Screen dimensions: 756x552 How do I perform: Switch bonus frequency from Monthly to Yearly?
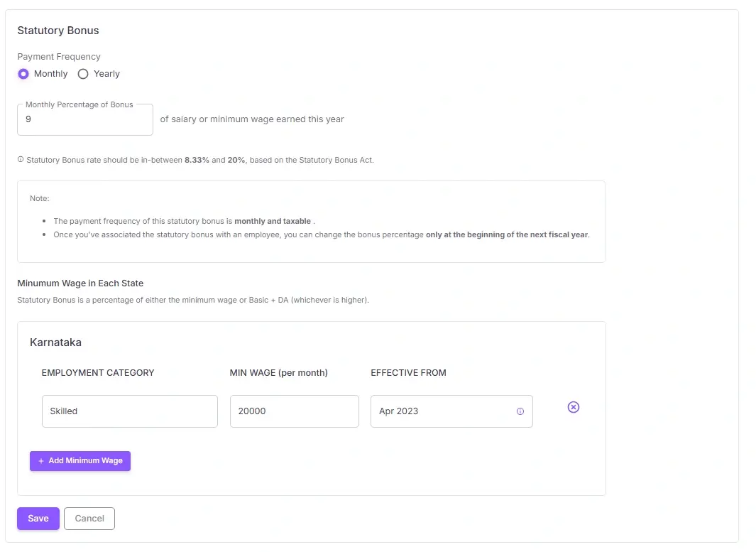83,74
